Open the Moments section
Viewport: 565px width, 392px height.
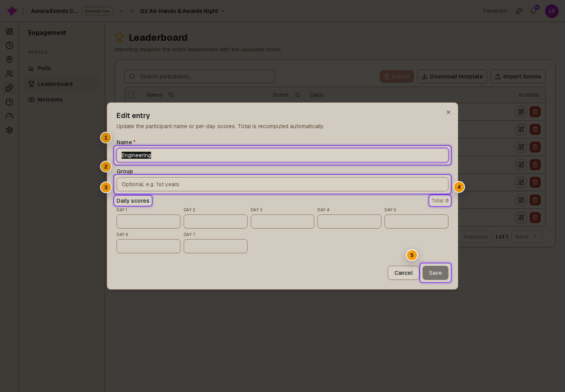[62, 100]
